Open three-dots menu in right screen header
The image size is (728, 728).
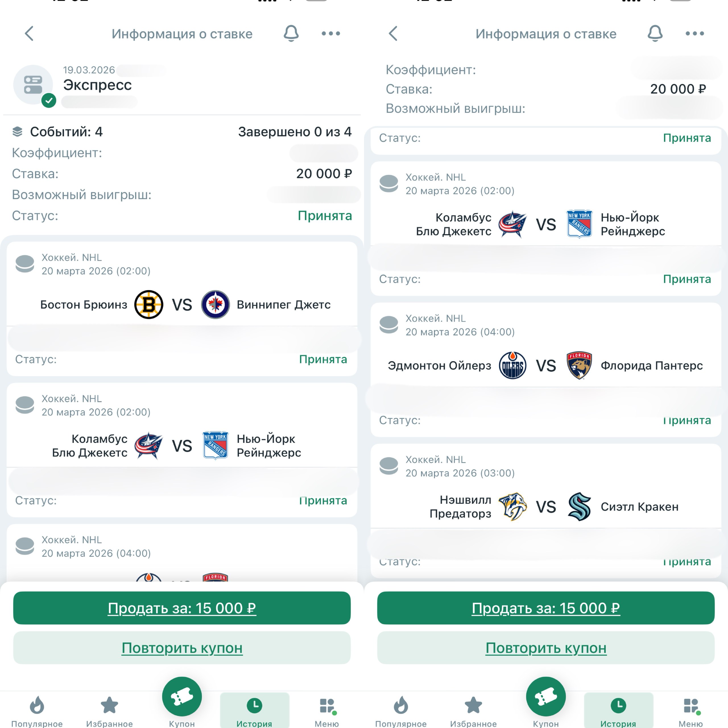[x=694, y=34]
